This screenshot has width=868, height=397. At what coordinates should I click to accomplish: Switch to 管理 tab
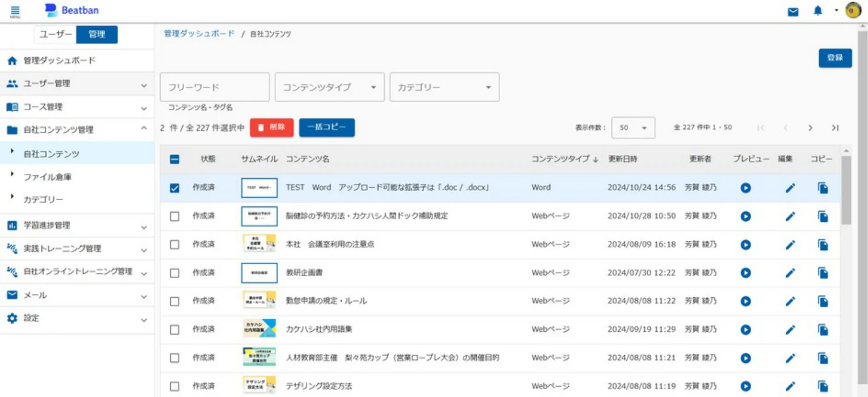(x=97, y=35)
